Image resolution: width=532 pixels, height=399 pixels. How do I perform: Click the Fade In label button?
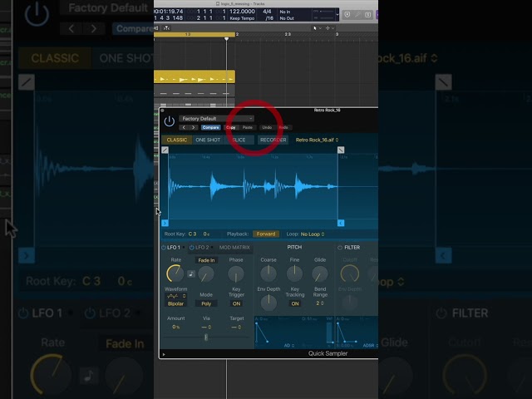click(206, 260)
